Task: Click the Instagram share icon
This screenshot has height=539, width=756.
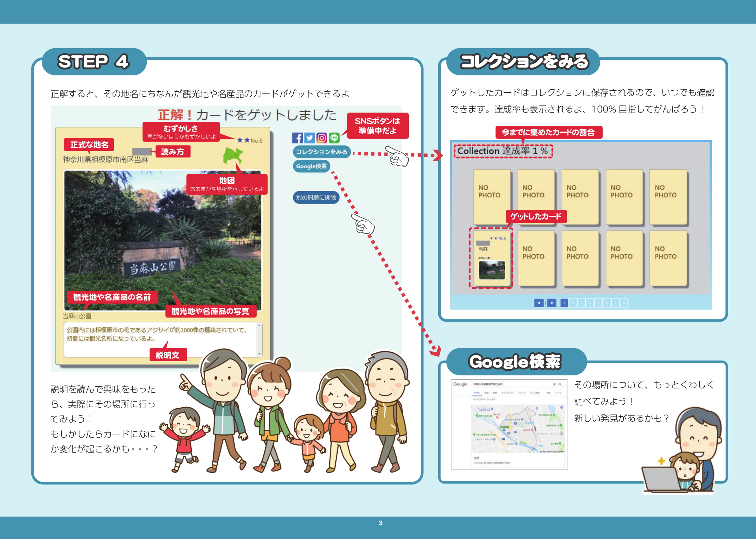Action: click(x=321, y=138)
